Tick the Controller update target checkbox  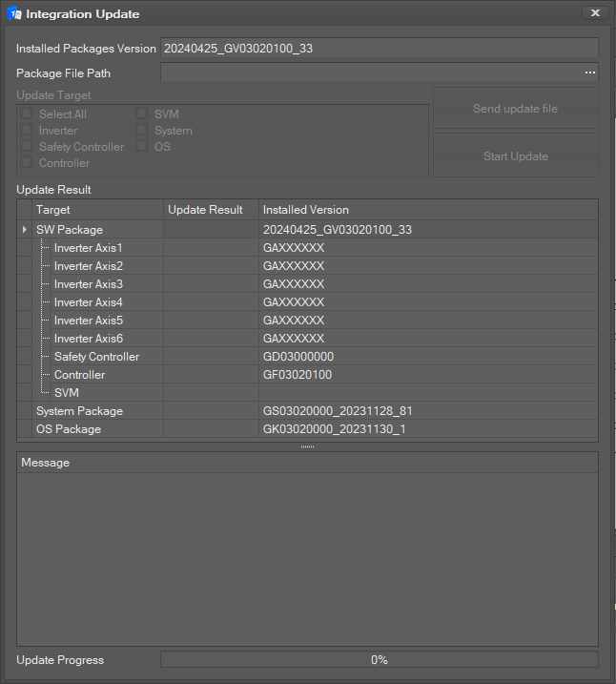click(x=27, y=163)
